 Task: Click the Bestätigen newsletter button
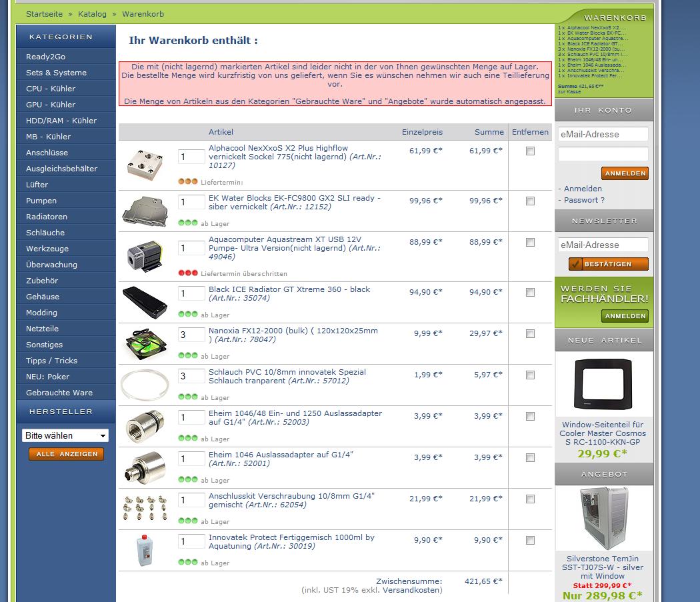pyautogui.click(x=609, y=264)
